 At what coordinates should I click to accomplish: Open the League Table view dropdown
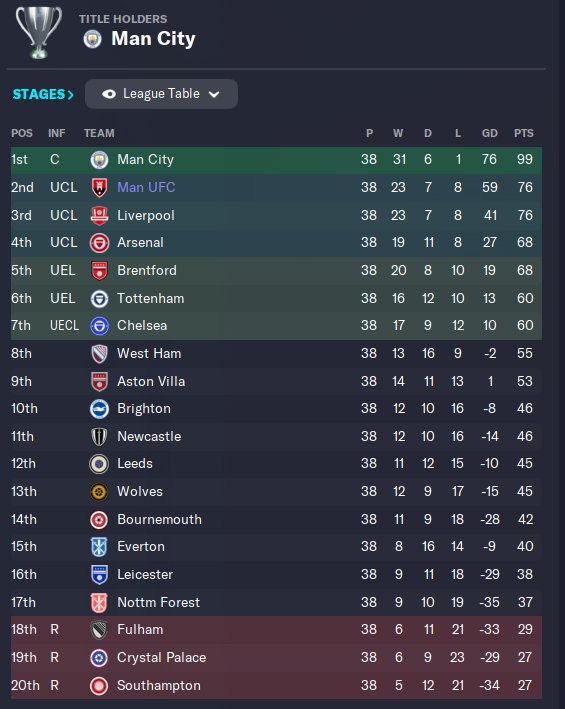pos(161,94)
